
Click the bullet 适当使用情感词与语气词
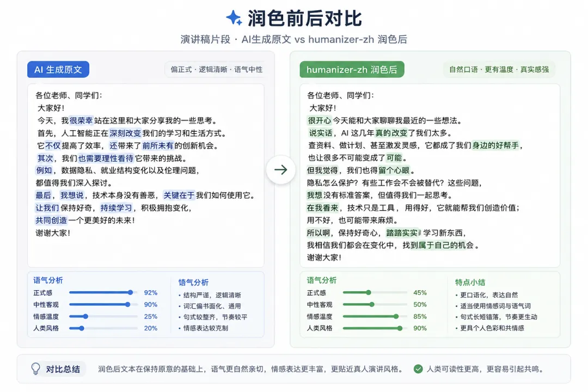(493, 306)
